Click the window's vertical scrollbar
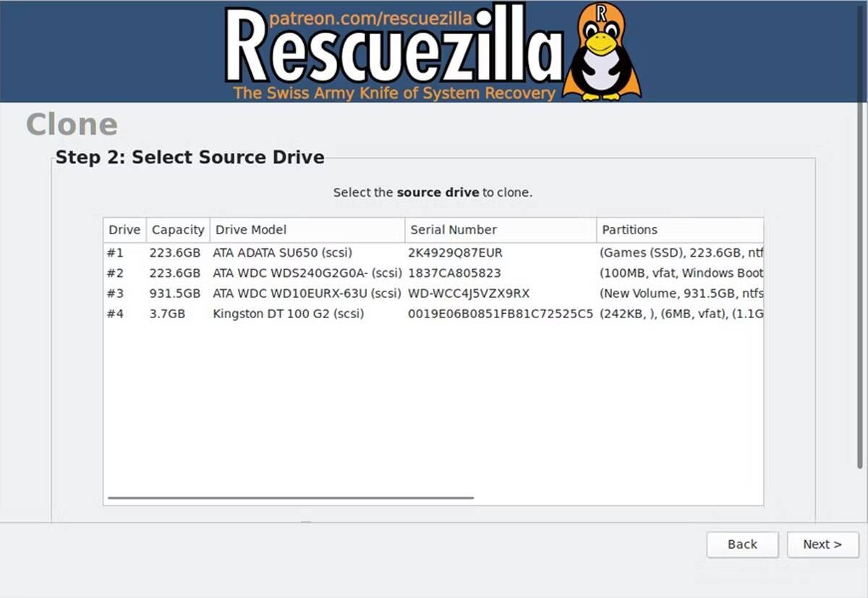The height and width of the screenshot is (598, 868). point(859,289)
